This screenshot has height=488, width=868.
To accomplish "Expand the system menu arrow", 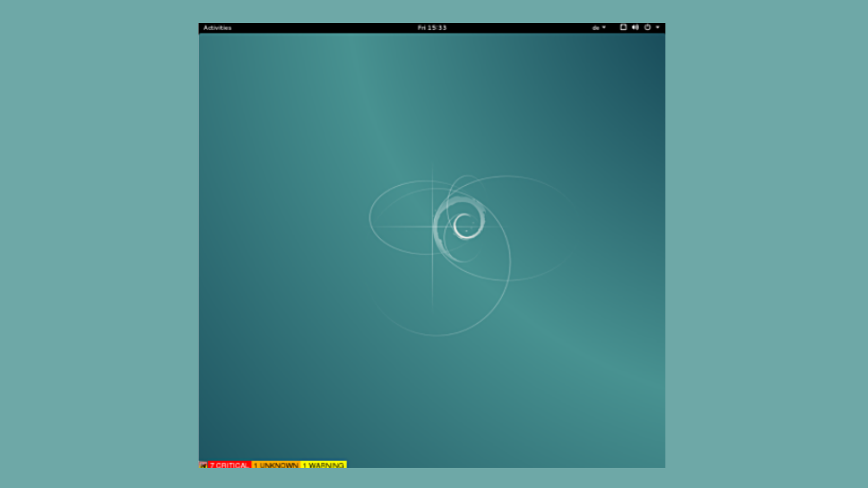I will 658,27.
